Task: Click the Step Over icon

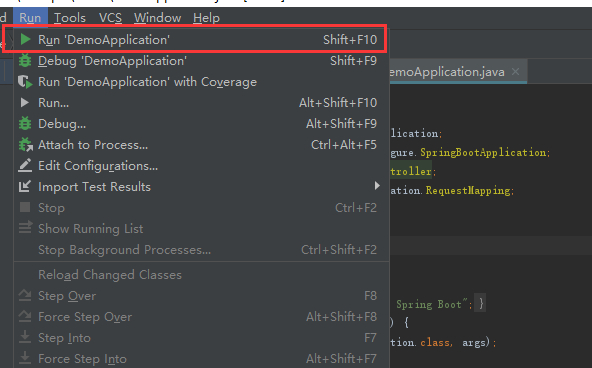Action: pos(25,295)
